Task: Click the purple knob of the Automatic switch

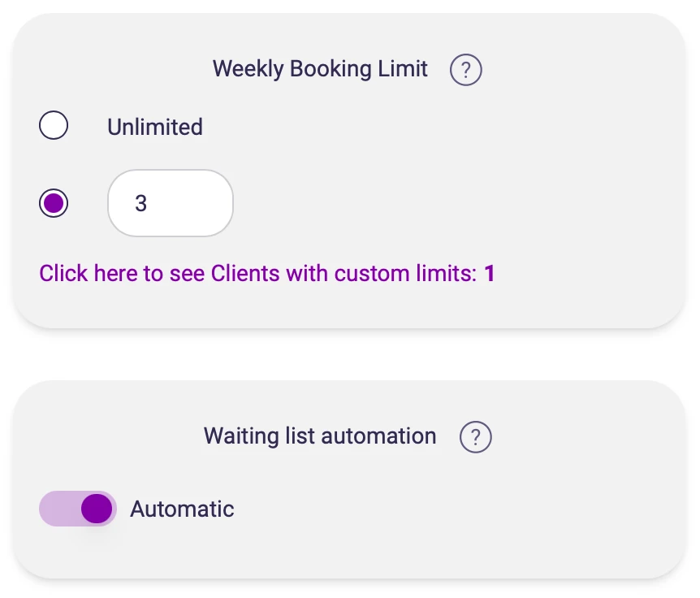Action: pyautogui.click(x=97, y=509)
